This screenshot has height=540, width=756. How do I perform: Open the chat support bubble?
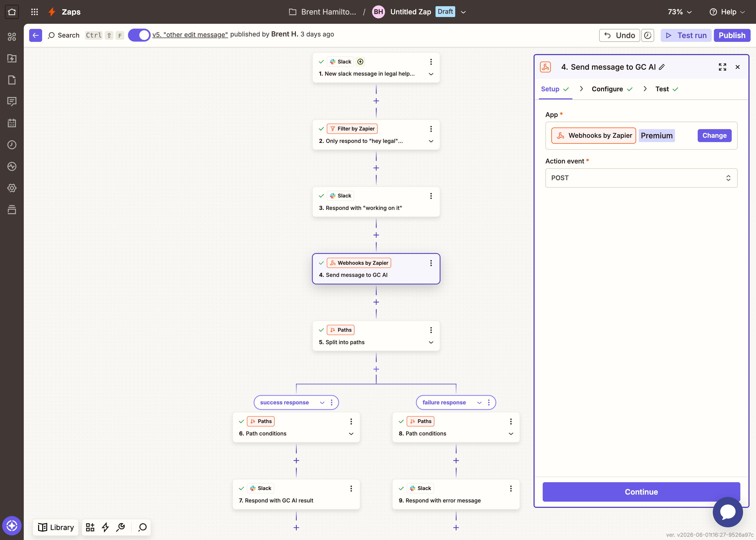point(728,512)
